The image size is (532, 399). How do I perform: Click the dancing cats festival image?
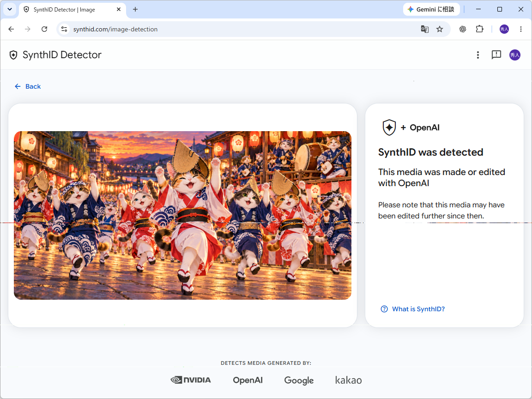click(182, 216)
